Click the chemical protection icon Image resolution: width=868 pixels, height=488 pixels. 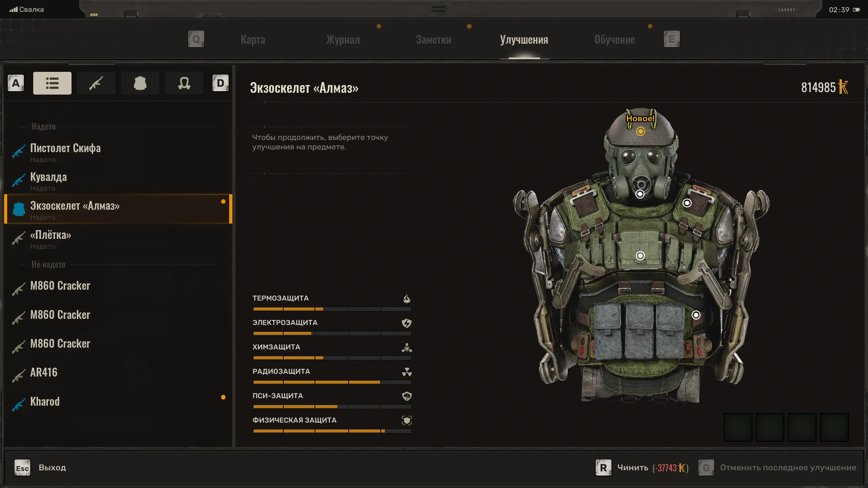407,347
